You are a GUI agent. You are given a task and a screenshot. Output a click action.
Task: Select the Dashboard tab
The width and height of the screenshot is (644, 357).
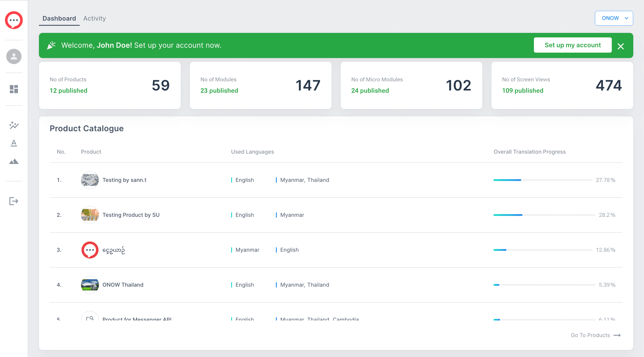point(59,18)
